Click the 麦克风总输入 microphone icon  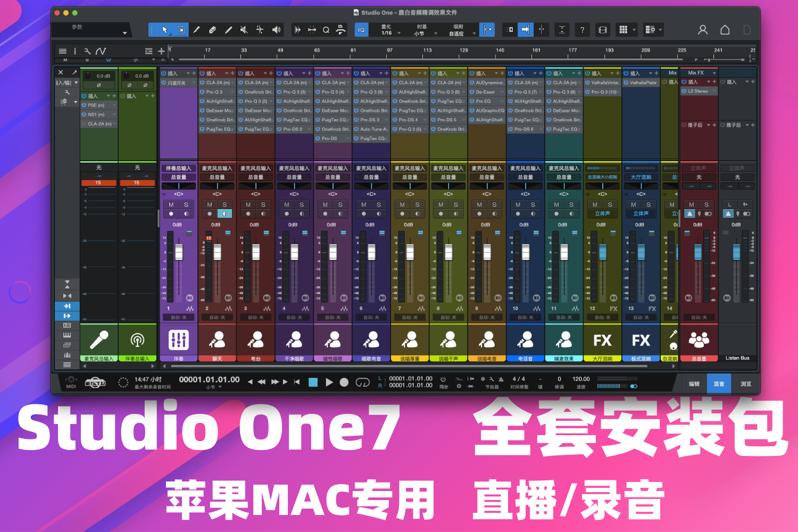[x=99, y=339]
